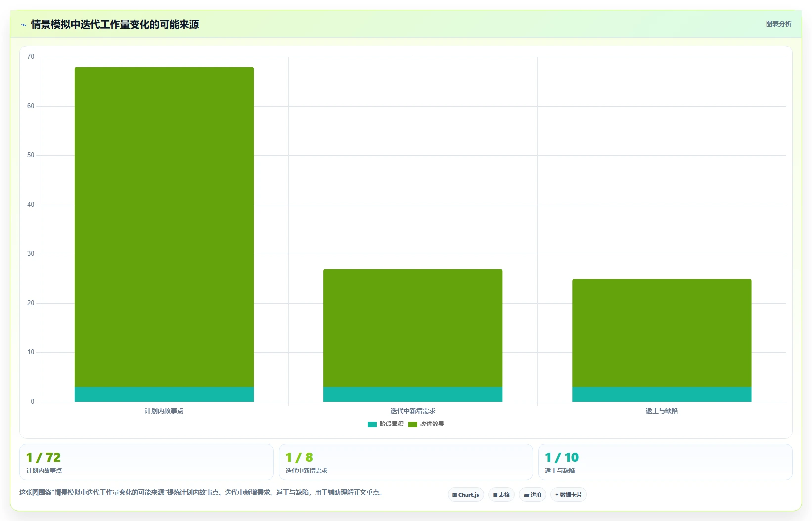Image resolution: width=812 pixels, height=521 pixels.
Task: Click the y-axis value 60
Action: coord(31,106)
